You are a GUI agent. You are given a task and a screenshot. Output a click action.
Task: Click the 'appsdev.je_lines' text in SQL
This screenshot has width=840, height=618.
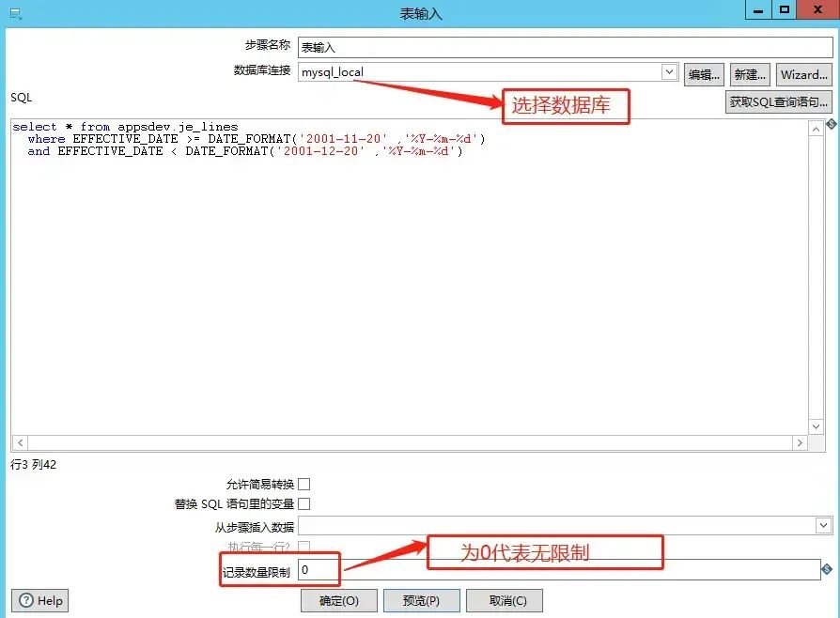(x=178, y=127)
